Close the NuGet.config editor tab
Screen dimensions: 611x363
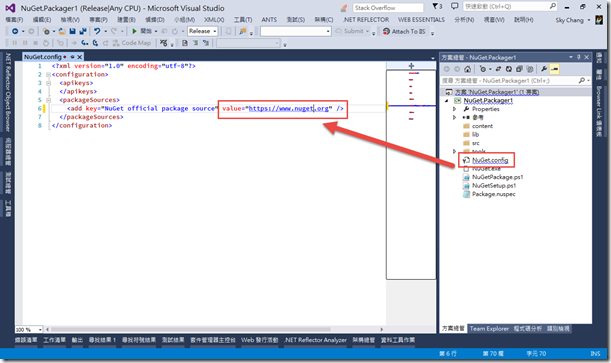pos(79,57)
